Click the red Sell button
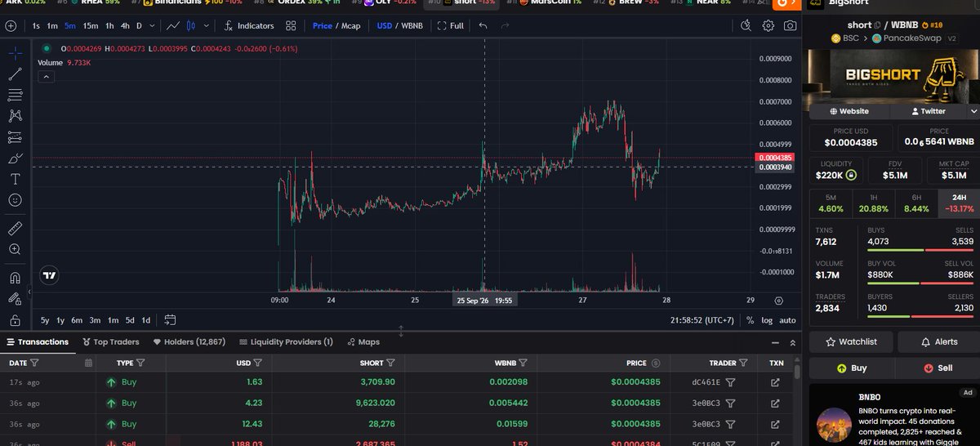Viewport: 980px width, 446px height. 938,368
